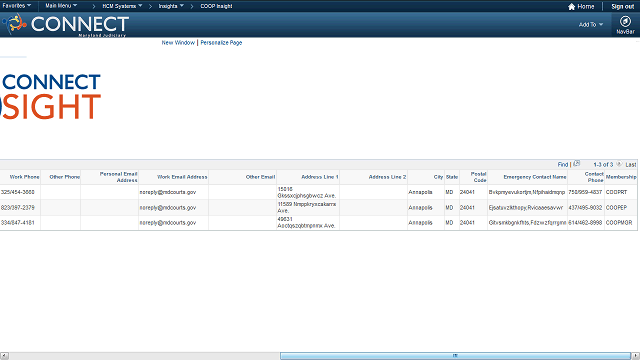The width and height of the screenshot is (640, 360).
Task: Sort by Personal Email Address column header
Action: [x=118, y=177]
